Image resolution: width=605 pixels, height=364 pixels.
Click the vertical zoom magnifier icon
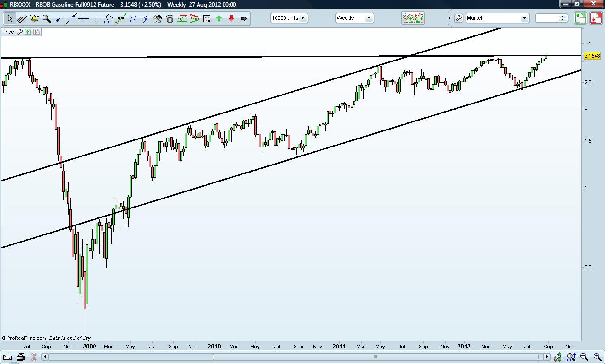pos(571,357)
